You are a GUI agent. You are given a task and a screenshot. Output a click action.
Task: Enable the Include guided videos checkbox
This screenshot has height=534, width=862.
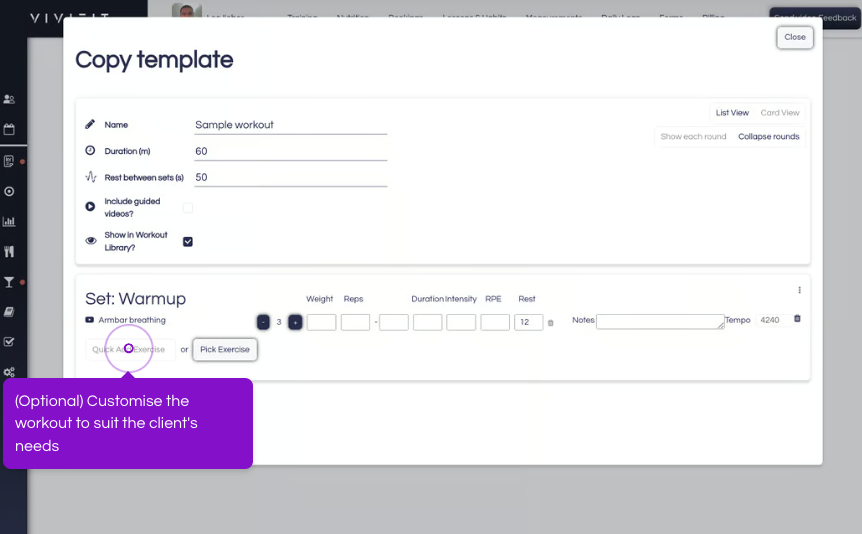point(188,207)
